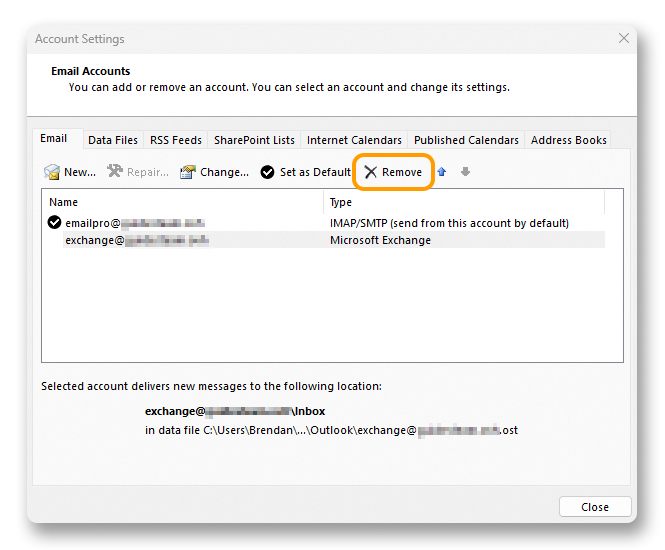The image size is (665, 550).
Task: Click the New account envelope icon
Action: pos(52,172)
